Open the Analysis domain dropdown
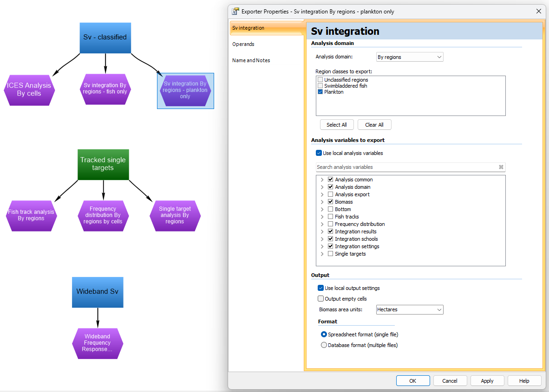 [x=409, y=57]
